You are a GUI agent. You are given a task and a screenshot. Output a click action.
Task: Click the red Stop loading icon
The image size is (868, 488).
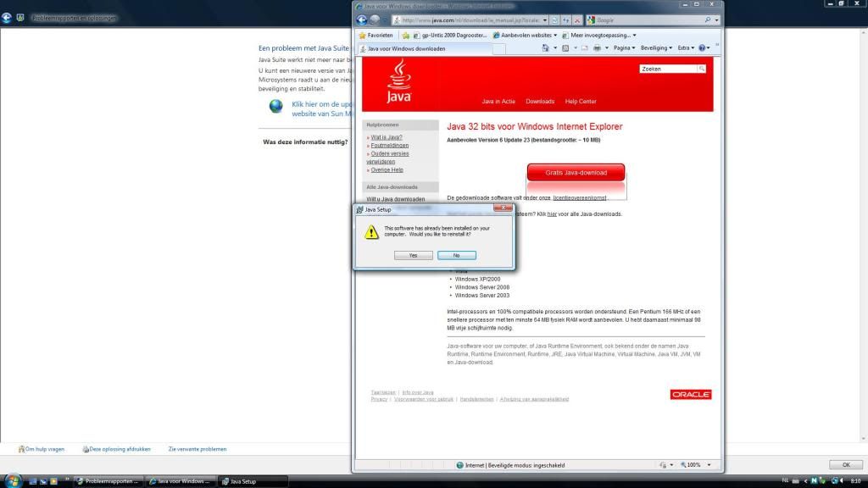tap(576, 20)
